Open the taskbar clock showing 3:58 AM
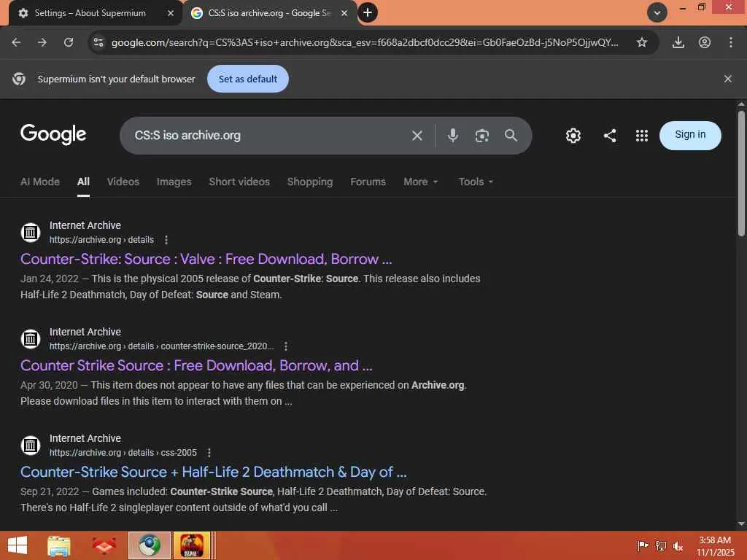This screenshot has height=560, width=747. pyautogui.click(x=715, y=546)
